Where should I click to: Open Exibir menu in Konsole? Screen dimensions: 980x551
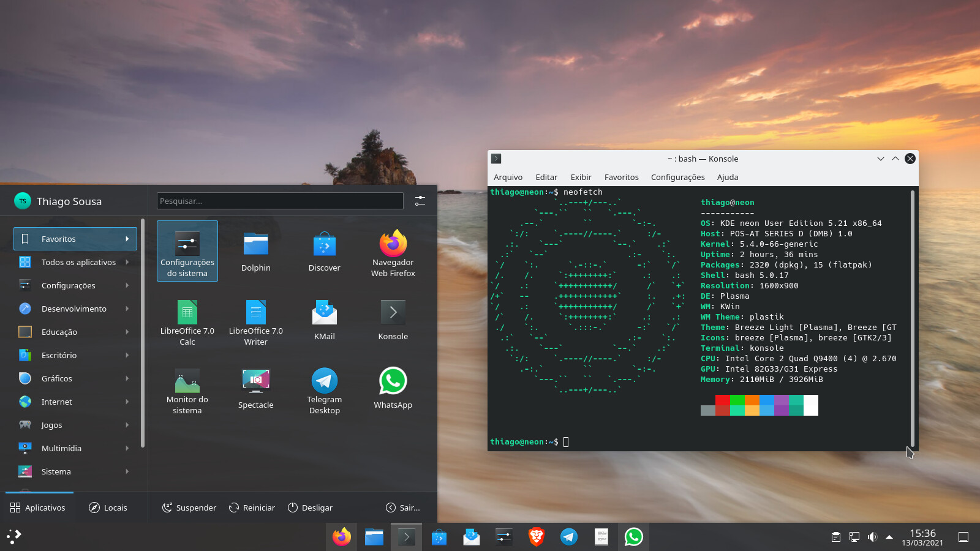tap(581, 177)
